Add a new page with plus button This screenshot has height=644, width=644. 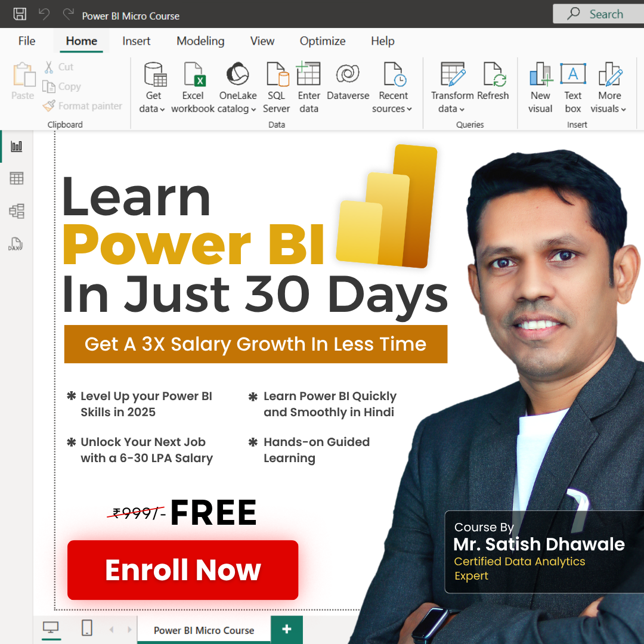[287, 629]
